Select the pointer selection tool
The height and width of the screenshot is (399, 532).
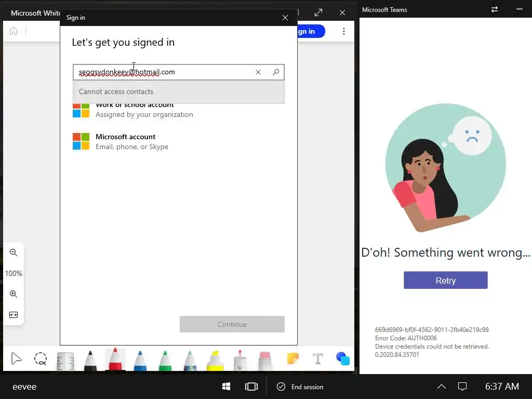(x=16, y=358)
